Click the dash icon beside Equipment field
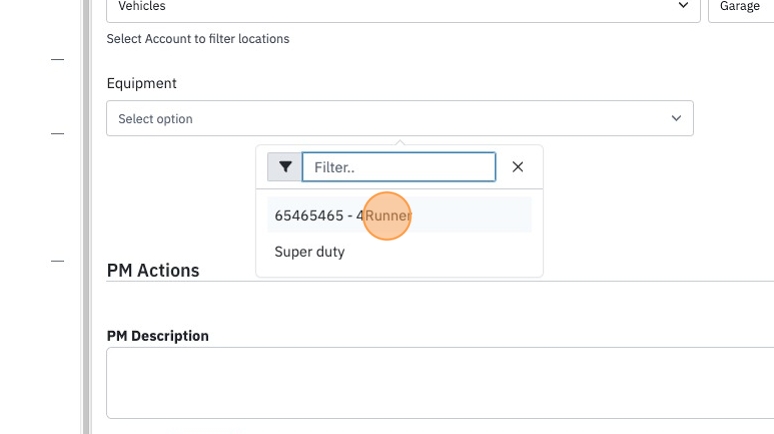Image resolution: width=774 pixels, height=434 pixels. (57, 133)
